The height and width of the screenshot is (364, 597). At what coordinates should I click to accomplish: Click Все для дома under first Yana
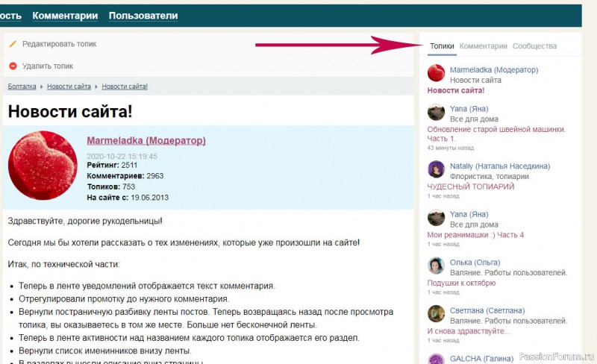click(474, 119)
